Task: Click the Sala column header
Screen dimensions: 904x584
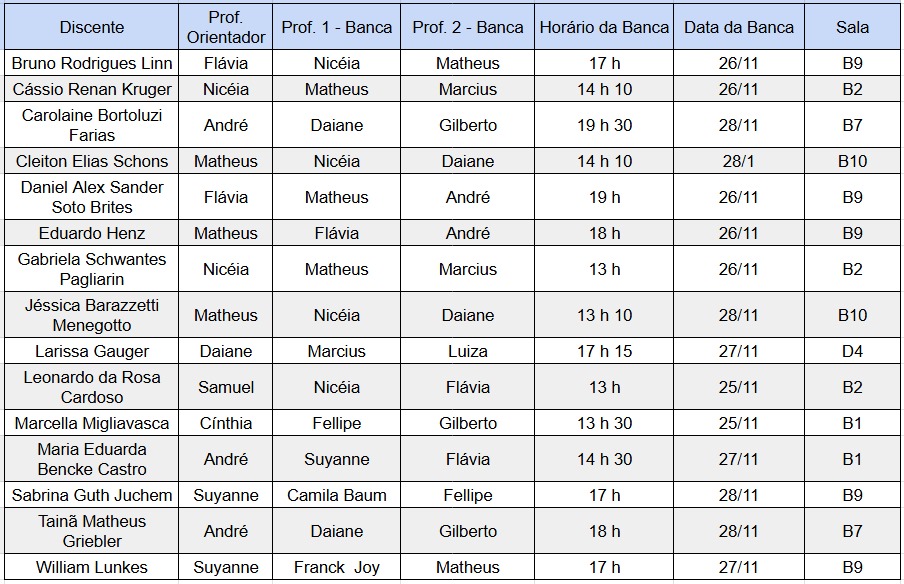Action: pos(852,27)
